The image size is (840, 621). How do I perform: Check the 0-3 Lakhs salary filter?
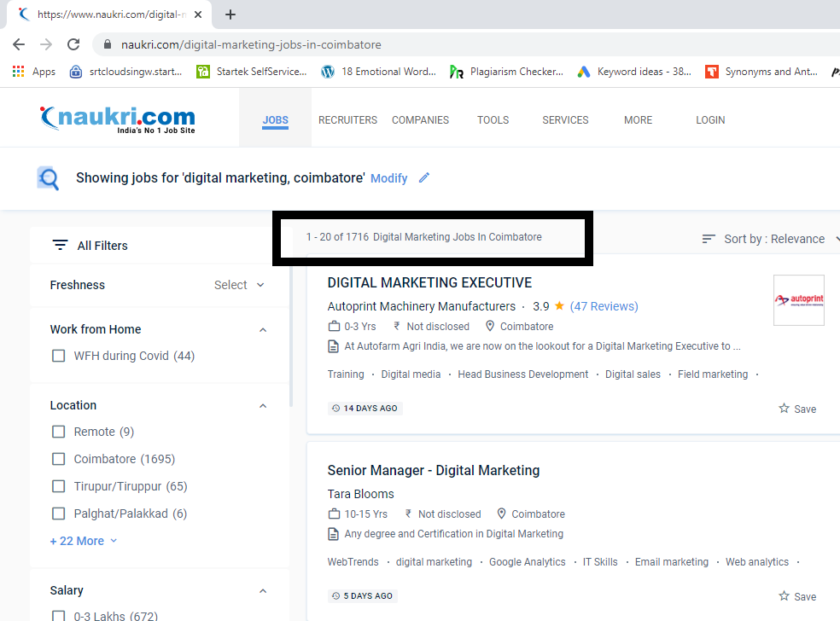coord(58,616)
